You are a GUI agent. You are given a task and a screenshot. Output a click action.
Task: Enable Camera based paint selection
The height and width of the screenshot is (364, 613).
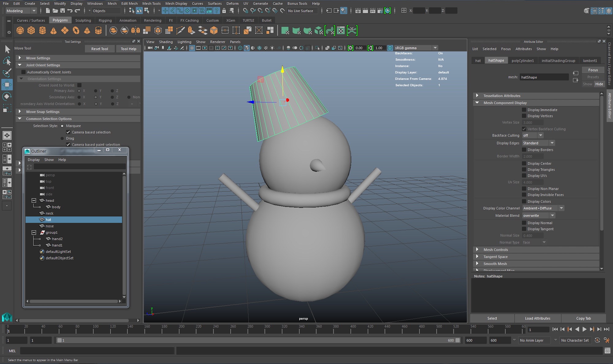pyautogui.click(x=68, y=144)
